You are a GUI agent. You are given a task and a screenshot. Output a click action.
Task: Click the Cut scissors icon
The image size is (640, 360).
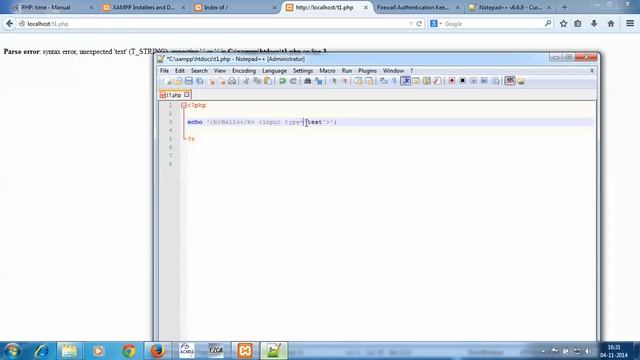[x=246, y=81]
